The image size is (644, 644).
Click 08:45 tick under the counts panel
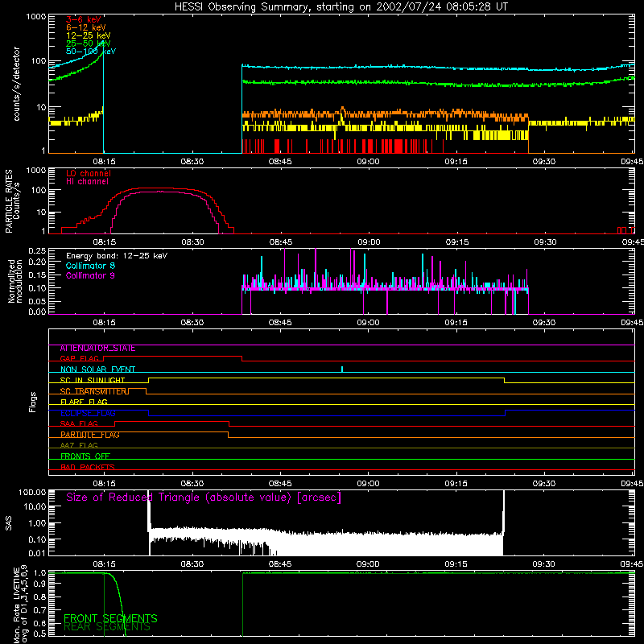(280, 162)
